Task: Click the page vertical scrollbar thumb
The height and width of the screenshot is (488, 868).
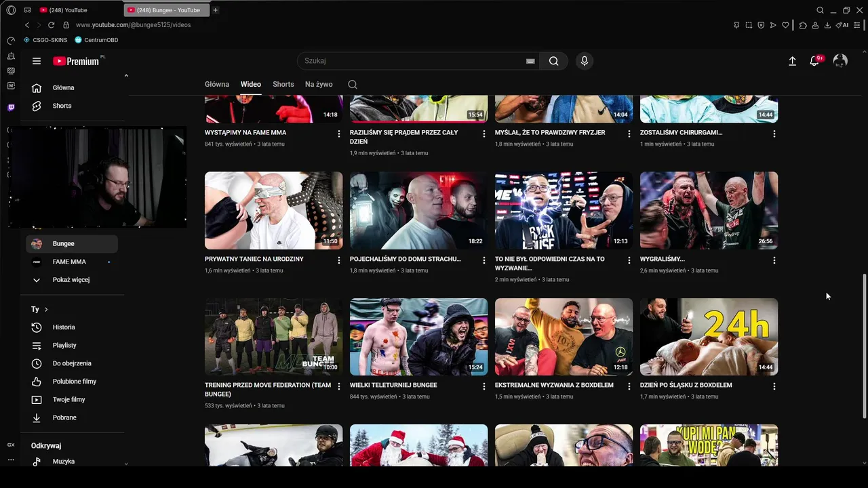Action: 864,346
